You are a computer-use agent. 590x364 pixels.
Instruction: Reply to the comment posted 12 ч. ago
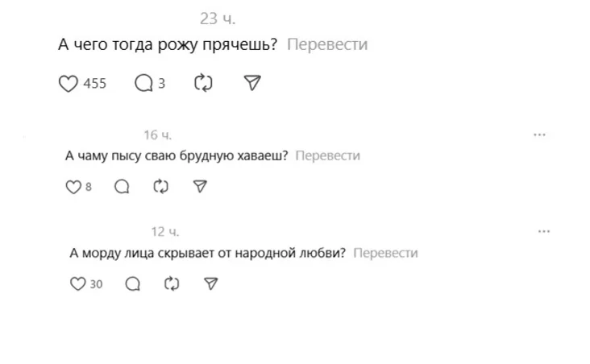(133, 283)
